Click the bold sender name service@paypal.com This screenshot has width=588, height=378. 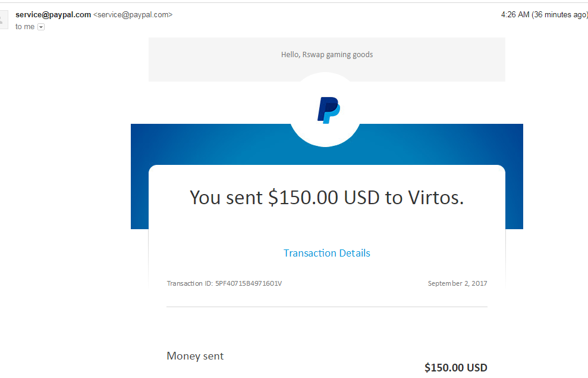tap(54, 15)
